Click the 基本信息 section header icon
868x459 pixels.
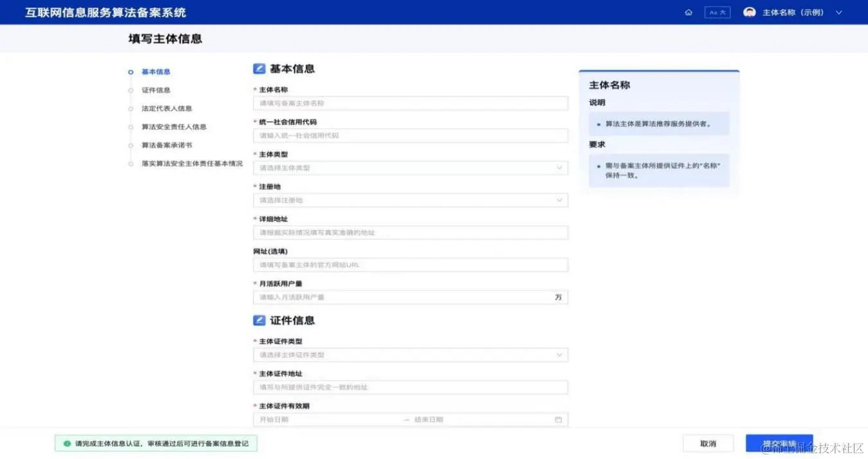pos(260,68)
